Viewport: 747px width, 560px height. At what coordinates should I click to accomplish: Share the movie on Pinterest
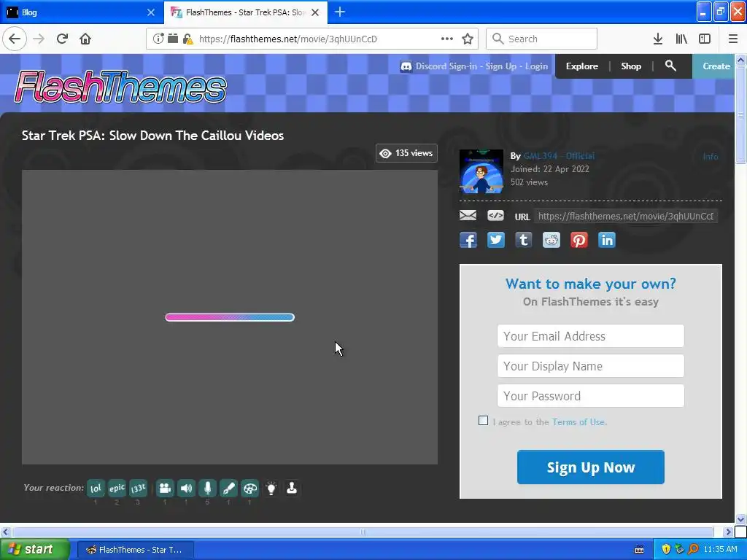tap(578, 240)
